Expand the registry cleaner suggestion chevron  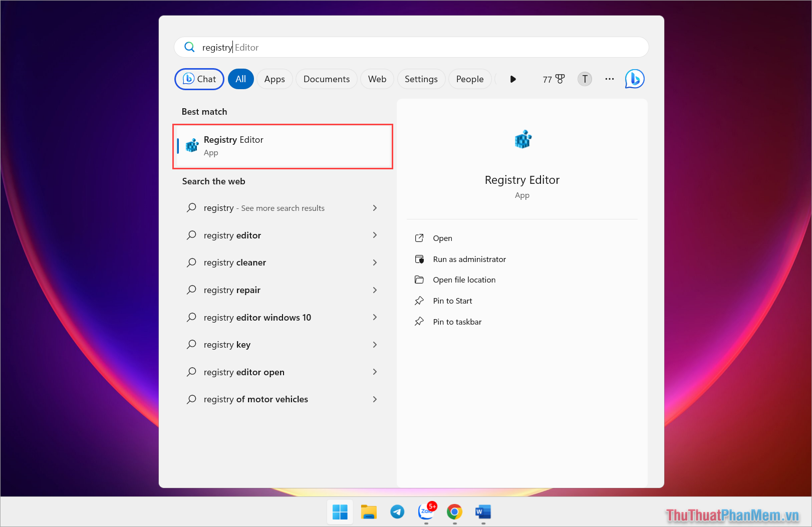coord(375,262)
